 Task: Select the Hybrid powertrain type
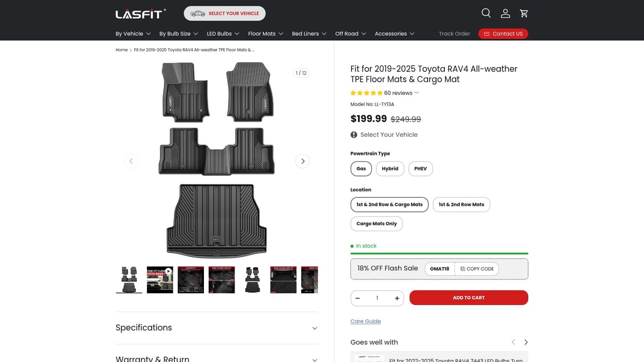click(390, 168)
